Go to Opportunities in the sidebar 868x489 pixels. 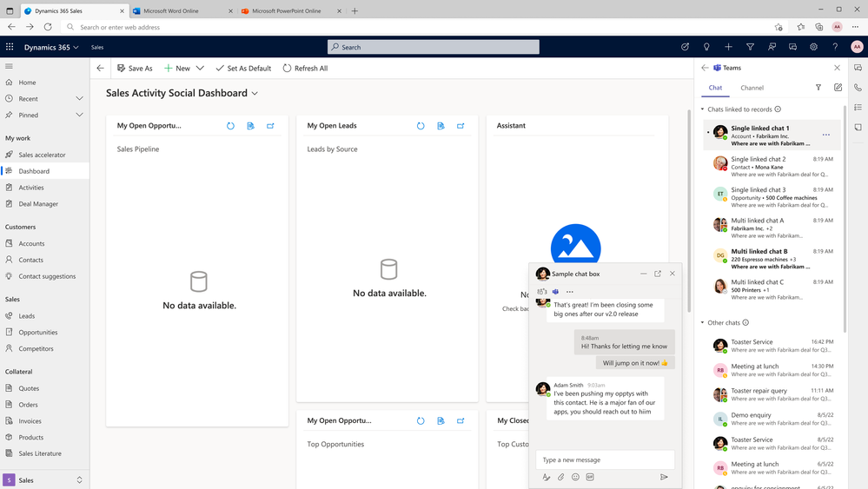click(38, 333)
